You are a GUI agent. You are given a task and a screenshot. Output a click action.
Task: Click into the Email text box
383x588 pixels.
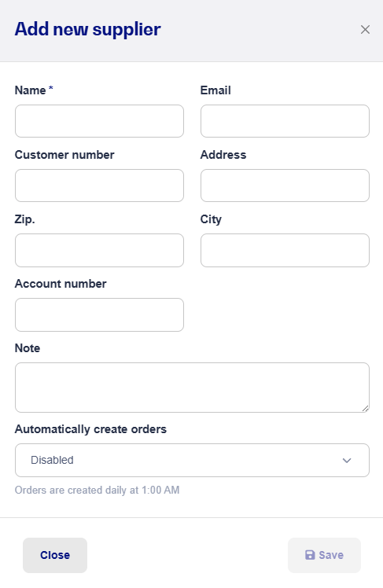point(285,121)
